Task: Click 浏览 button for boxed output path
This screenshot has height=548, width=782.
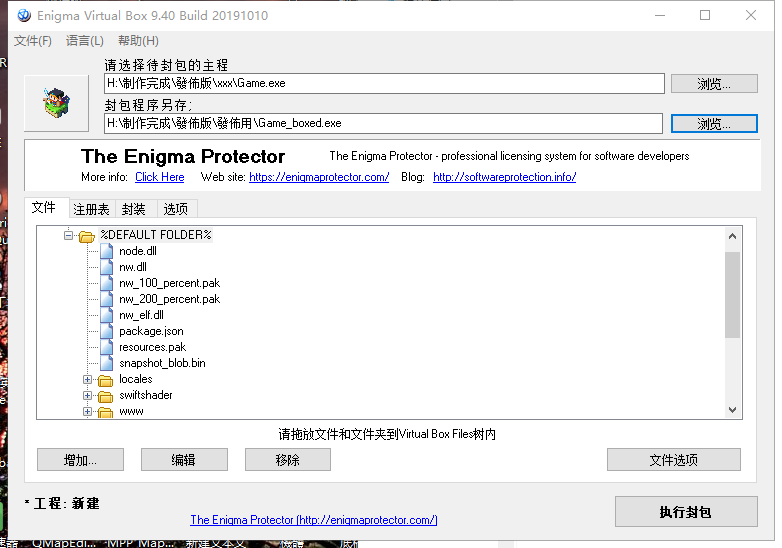Action: (x=714, y=124)
